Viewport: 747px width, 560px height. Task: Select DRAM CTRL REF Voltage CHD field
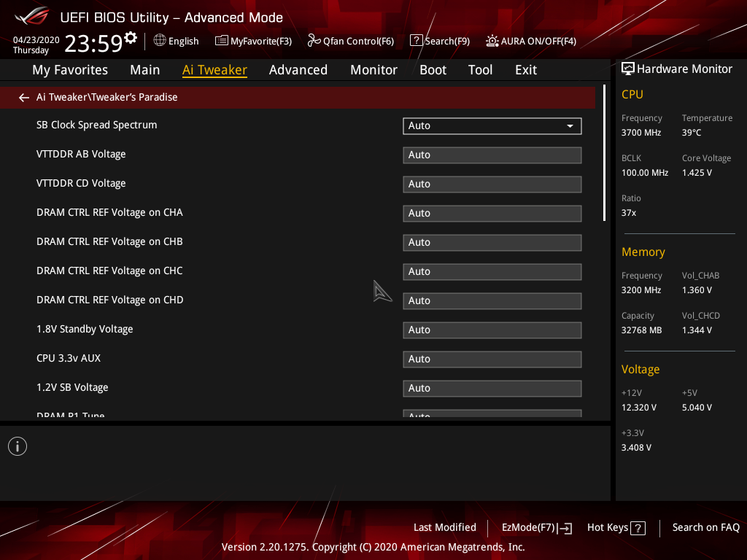click(492, 301)
